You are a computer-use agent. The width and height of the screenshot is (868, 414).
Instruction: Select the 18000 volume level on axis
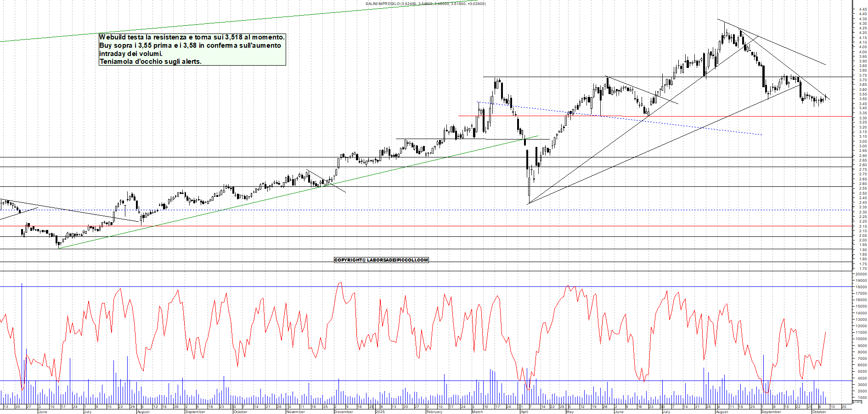(x=861, y=287)
